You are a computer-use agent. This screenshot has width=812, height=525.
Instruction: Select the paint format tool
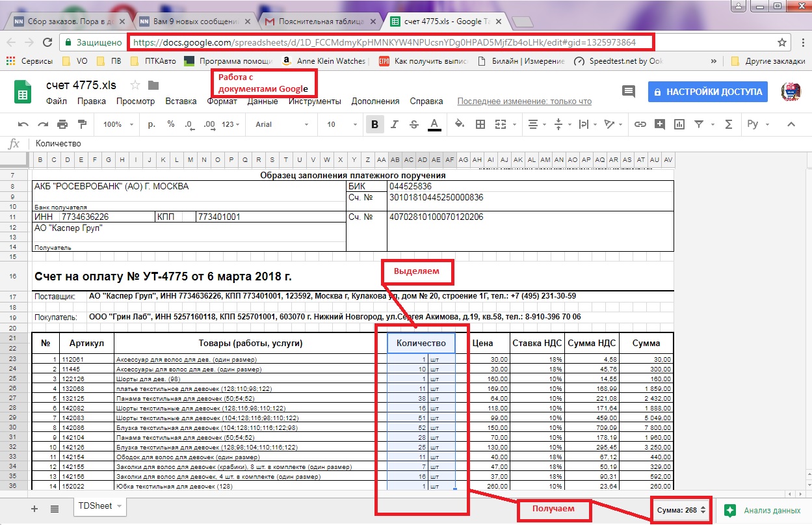(82, 124)
